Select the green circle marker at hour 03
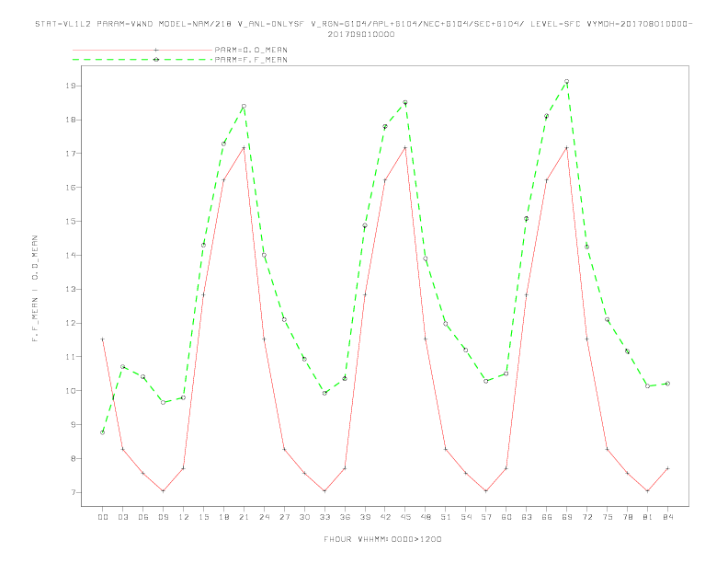 [122, 366]
